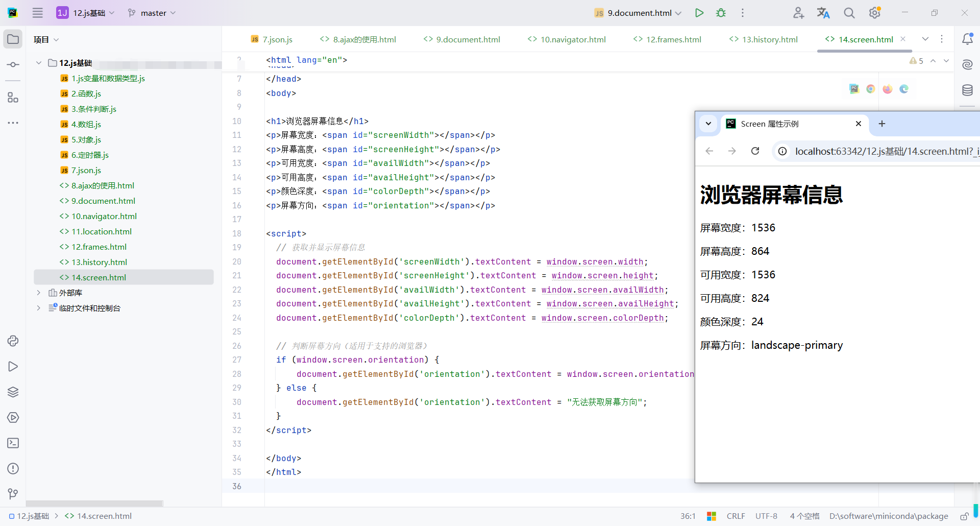Image resolution: width=980 pixels, height=526 pixels.
Task: Click project panel horizontal scrollbar
Action: tap(94, 504)
